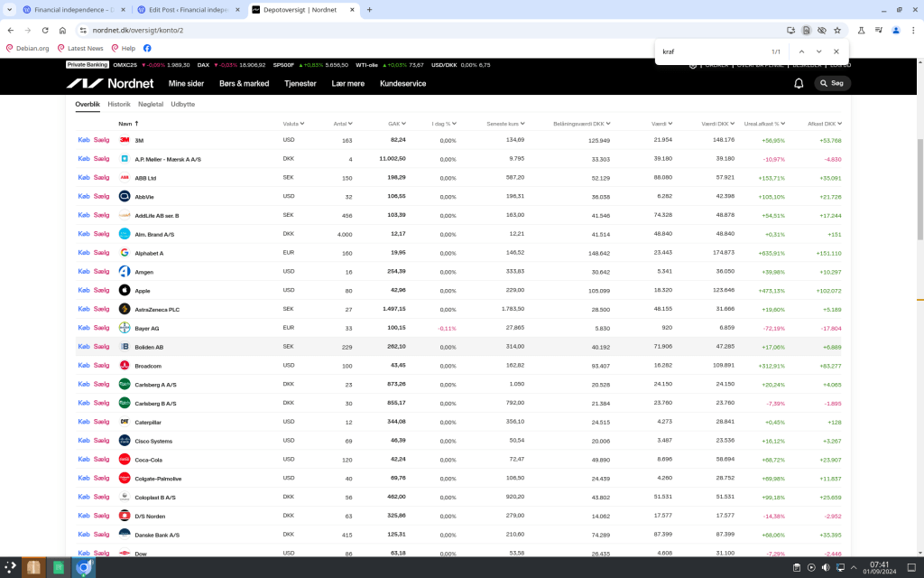Switch to the Historik tab
The width and height of the screenshot is (924, 578).
(119, 104)
